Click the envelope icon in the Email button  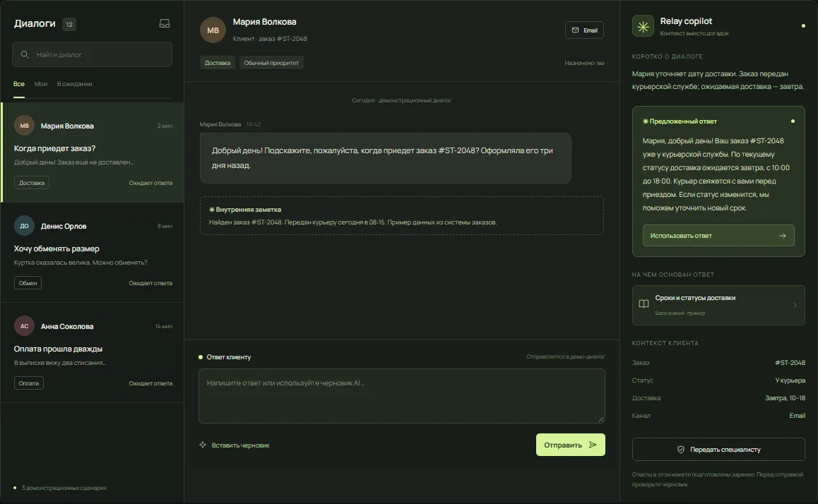tap(576, 30)
